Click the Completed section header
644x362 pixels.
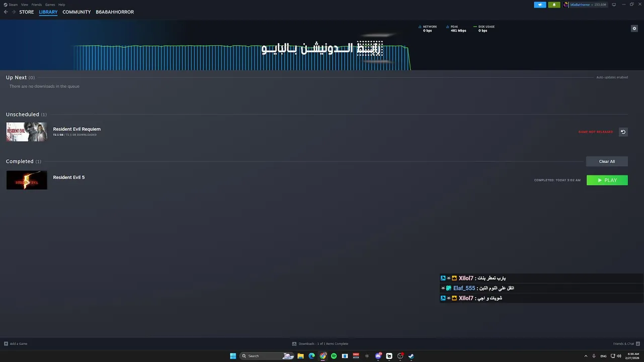[24, 161]
